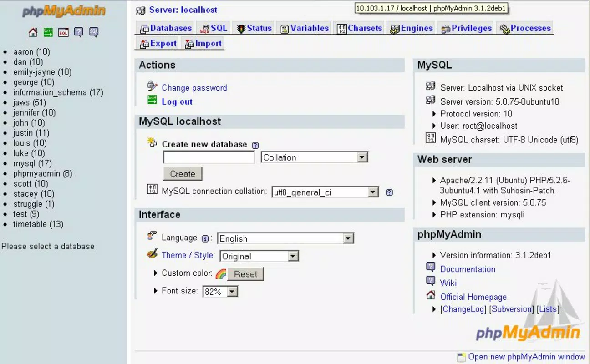Select the test database
This screenshot has width=590, height=364.
tap(26, 214)
